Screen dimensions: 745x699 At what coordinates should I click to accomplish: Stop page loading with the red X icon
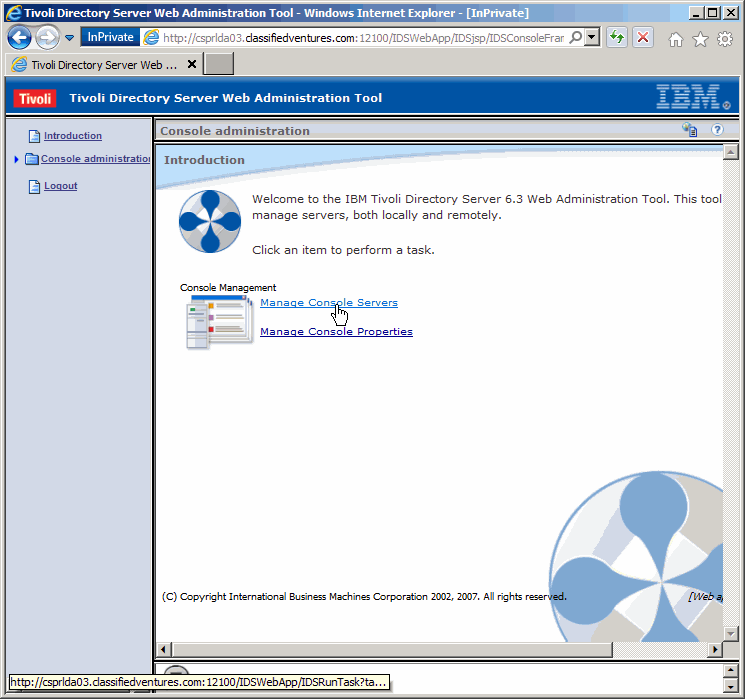pyautogui.click(x=642, y=38)
